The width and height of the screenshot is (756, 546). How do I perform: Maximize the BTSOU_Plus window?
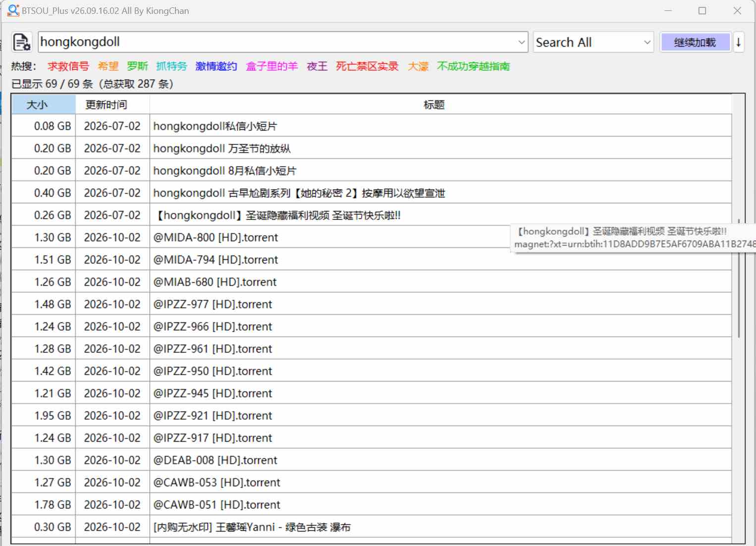coord(702,10)
